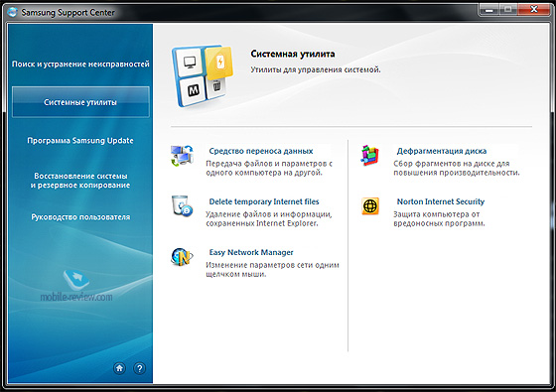The image size is (556, 392).
Task: Click the Samsung Support Center title bar icon
Action: coord(12,12)
